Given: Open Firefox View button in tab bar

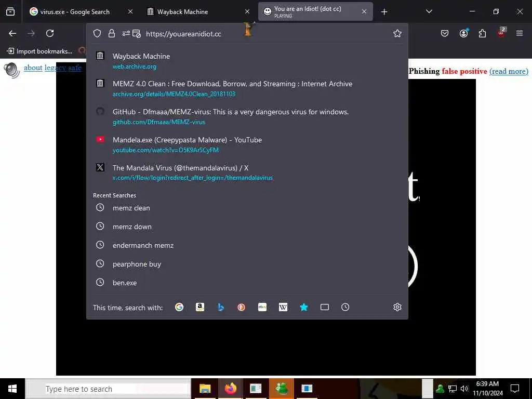Looking at the screenshot, I should click(x=10, y=12).
